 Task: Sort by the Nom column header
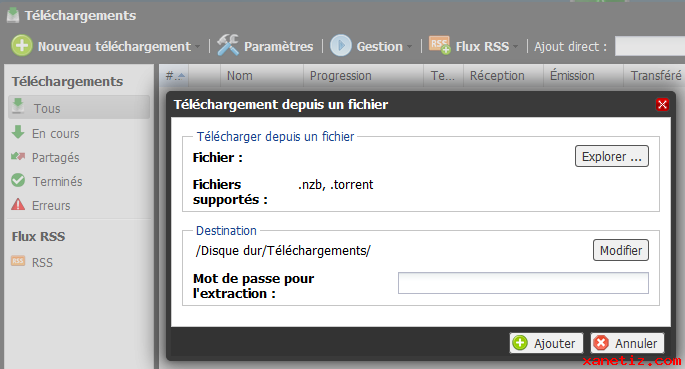[262, 76]
